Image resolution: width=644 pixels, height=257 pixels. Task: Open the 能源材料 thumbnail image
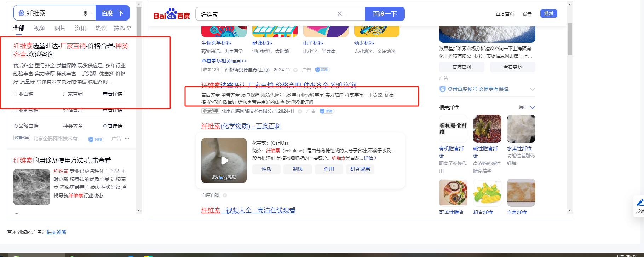[275, 31]
